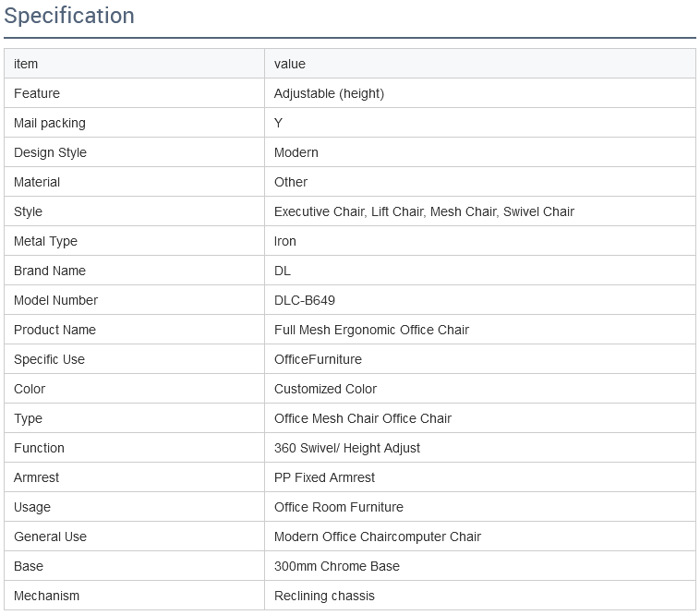Click the Customized Color value
Screen dimensions: 700x615
325,389
